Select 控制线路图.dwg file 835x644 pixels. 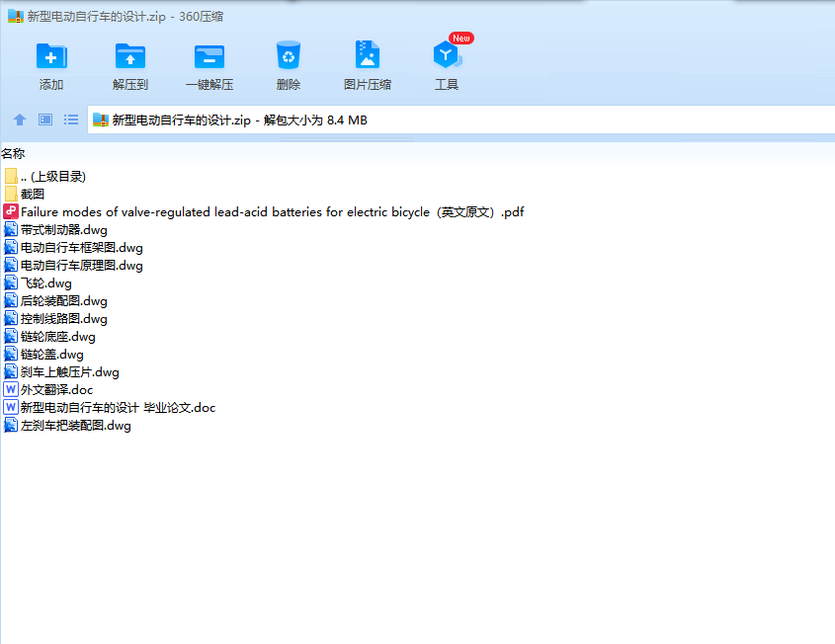point(56,318)
